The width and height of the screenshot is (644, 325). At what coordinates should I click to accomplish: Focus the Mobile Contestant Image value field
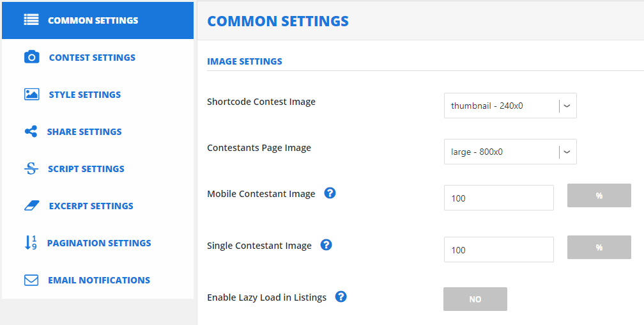498,198
